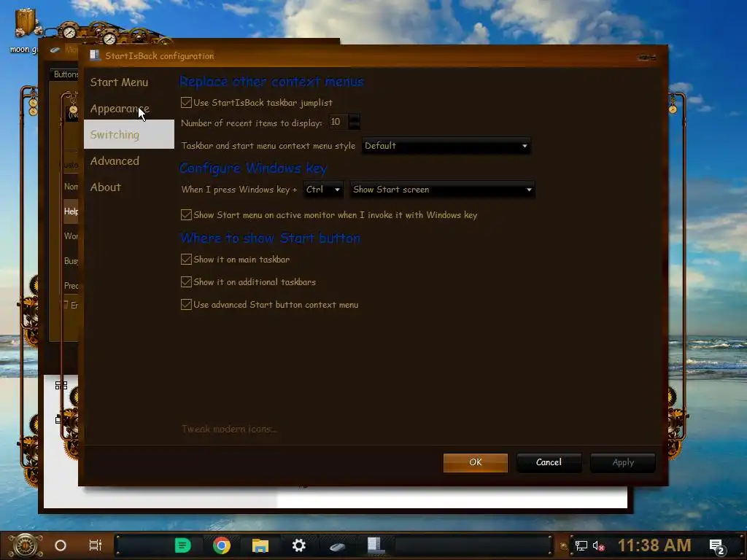This screenshot has width=747, height=560.
Task: Click the recent items field showing 10
Action: tap(338, 122)
